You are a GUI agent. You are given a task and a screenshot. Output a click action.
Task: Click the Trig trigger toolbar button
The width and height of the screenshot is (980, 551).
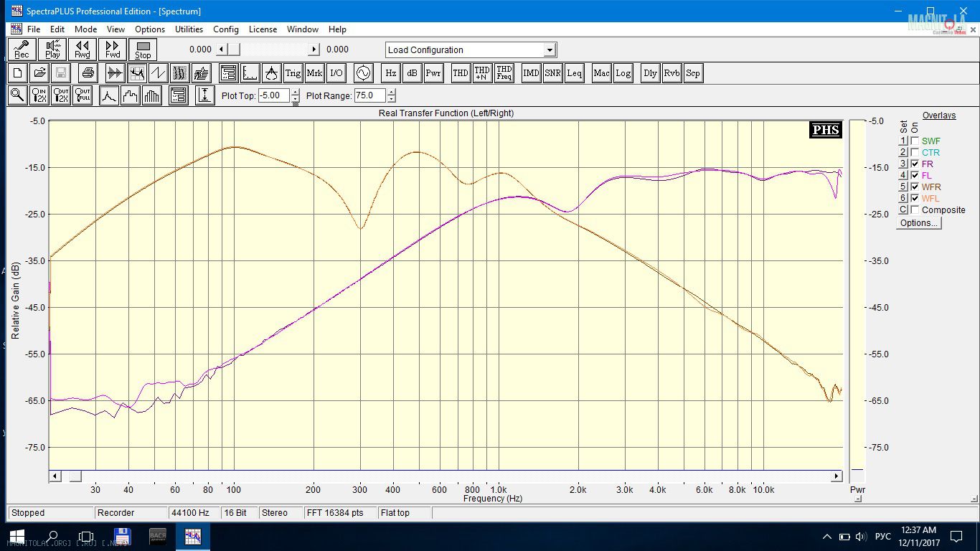point(293,73)
